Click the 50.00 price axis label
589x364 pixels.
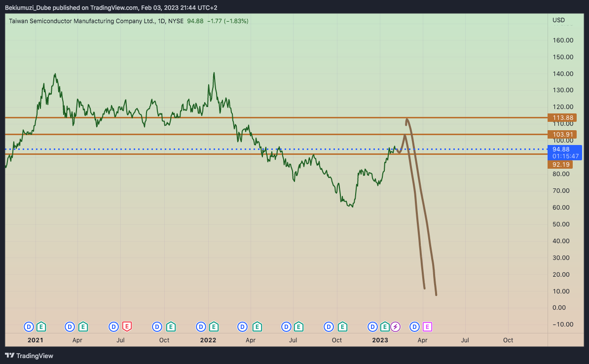pyautogui.click(x=561, y=224)
